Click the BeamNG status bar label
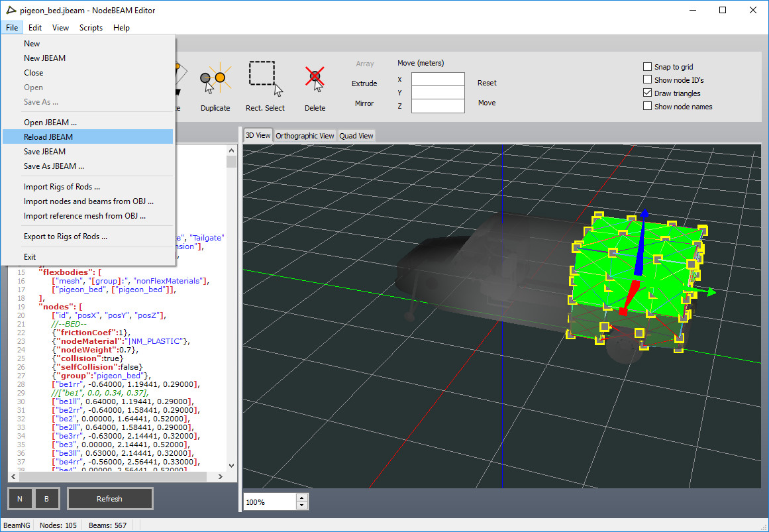This screenshot has height=532, width=769. click(17, 525)
